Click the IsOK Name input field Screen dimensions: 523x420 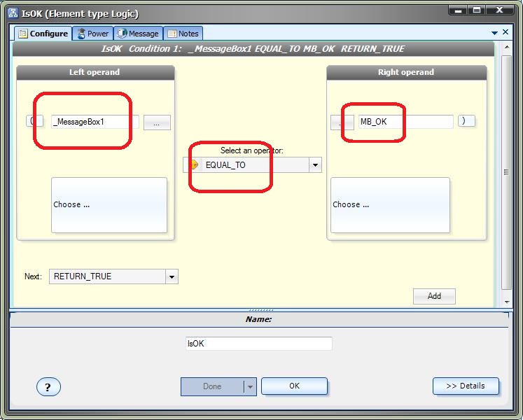[x=259, y=344]
